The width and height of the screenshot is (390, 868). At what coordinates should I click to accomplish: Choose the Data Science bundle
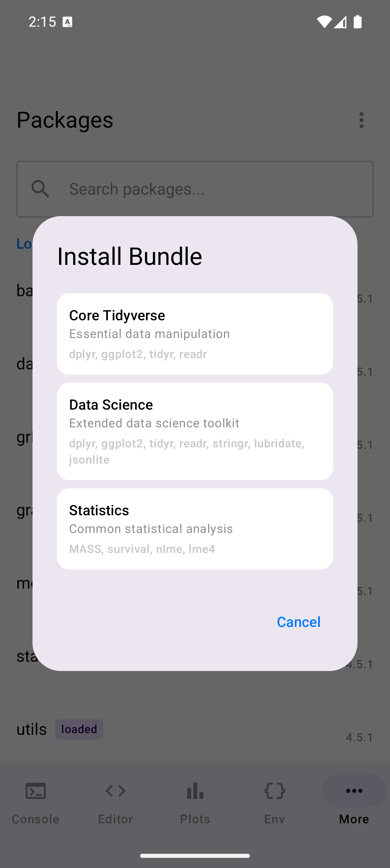click(195, 431)
